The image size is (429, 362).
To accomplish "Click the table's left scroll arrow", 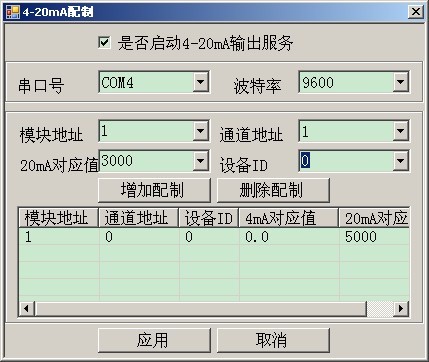I will [26, 308].
